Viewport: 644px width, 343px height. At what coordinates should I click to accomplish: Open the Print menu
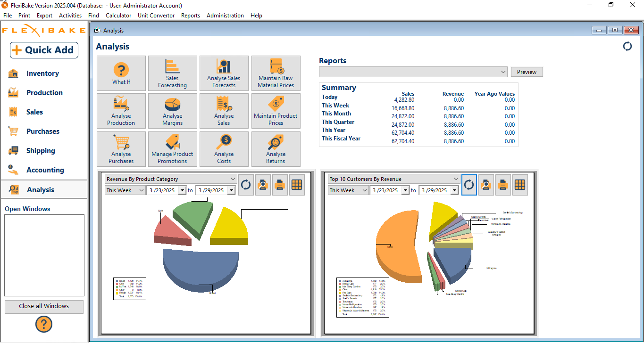25,16
